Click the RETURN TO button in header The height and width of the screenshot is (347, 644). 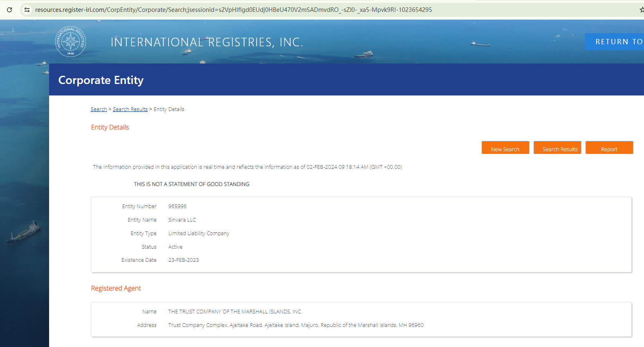[x=615, y=42]
